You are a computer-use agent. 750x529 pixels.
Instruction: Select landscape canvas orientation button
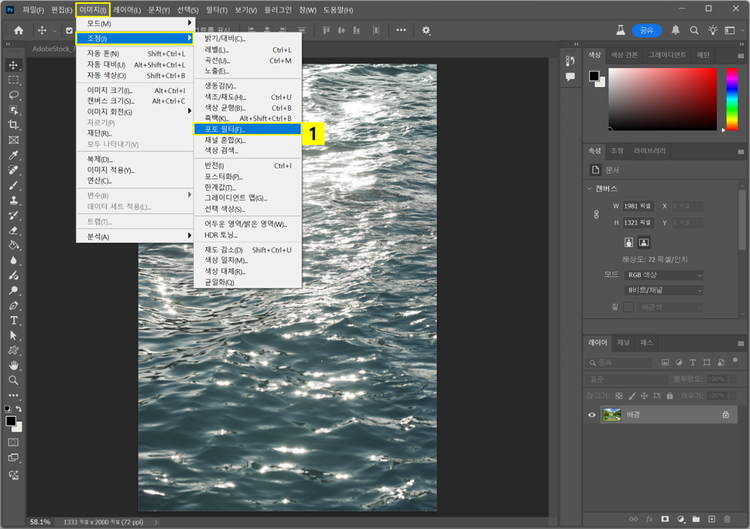pyautogui.click(x=645, y=242)
